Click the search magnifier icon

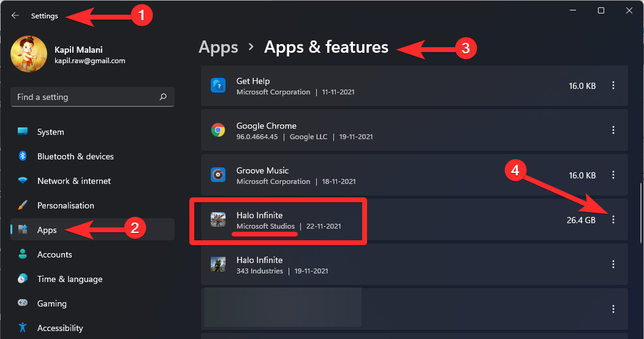163,97
